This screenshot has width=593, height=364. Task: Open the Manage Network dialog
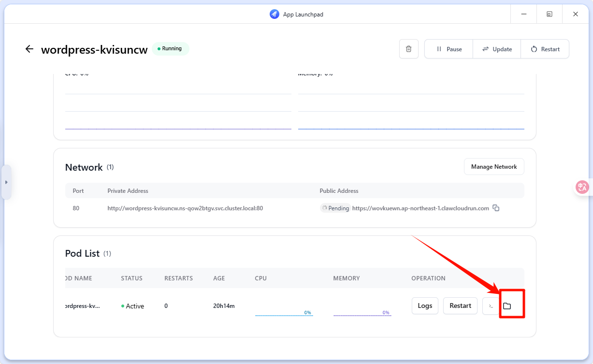(494, 167)
